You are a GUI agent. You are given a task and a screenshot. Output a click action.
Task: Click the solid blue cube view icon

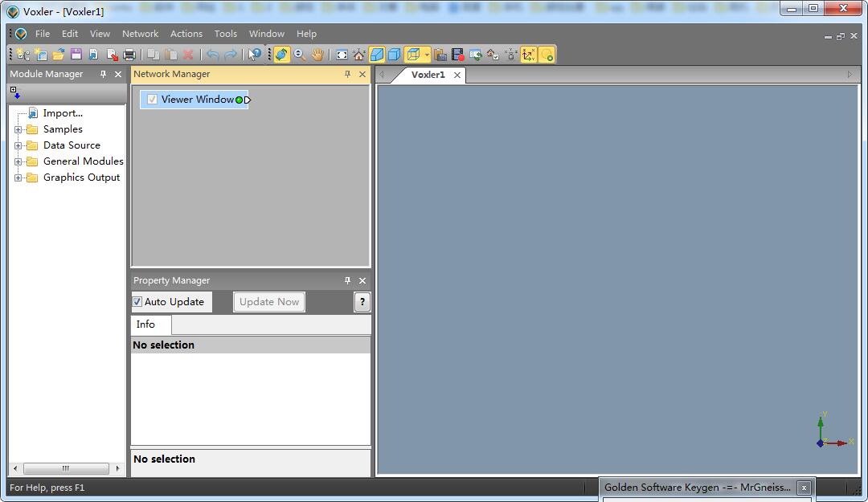click(x=394, y=55)
